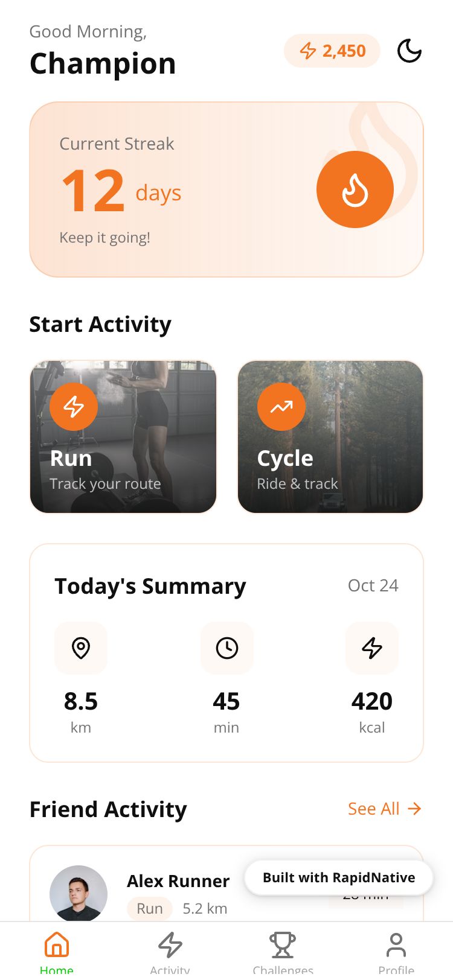The image size is (453, 980).
Task: Open Alex Runner's profile photo
Action: pos(79,894)
